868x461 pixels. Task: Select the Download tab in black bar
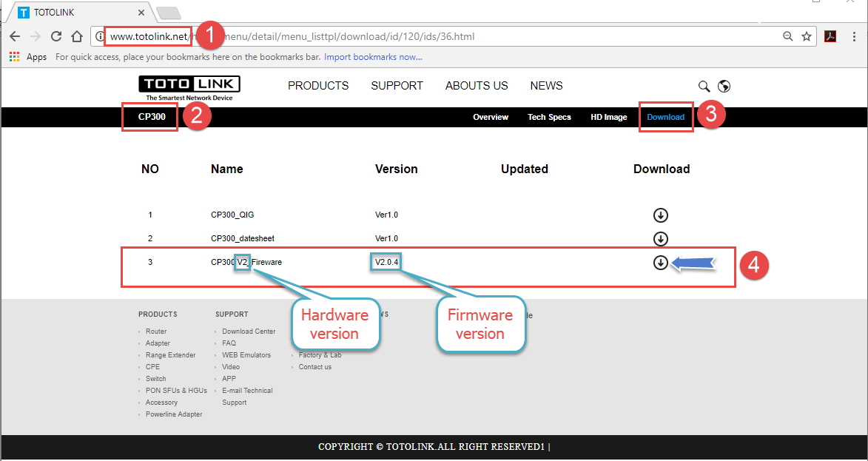(665, 117)
